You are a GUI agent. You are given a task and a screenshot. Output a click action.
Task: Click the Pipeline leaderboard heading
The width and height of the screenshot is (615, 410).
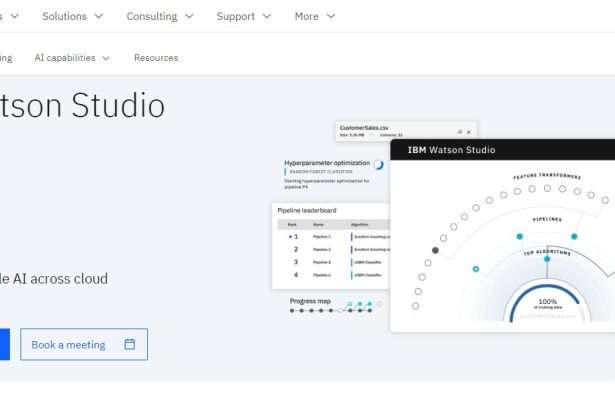pos(307,211)
